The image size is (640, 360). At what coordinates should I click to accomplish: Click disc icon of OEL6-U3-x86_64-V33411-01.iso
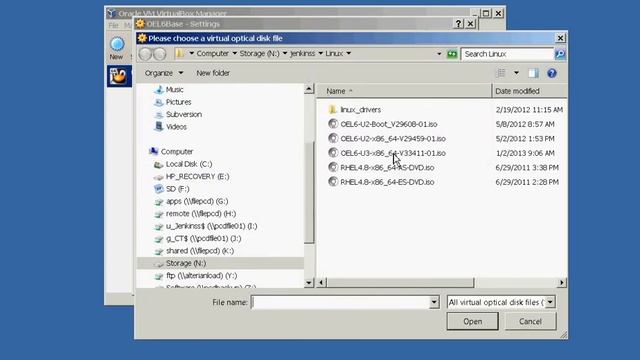333,153
